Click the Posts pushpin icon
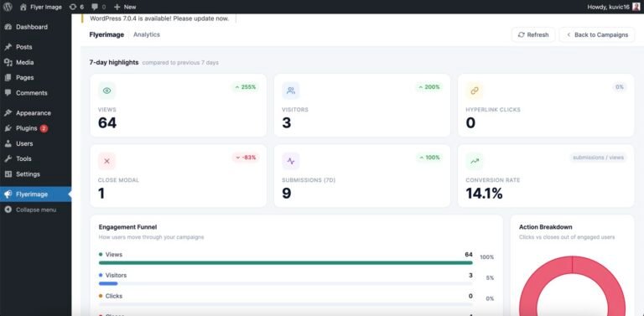This screenshot has height=316, width=644. point(8,47)
